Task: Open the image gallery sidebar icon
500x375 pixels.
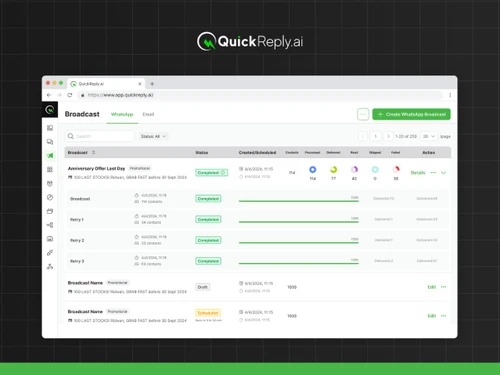Action: (x=50, y=239)
